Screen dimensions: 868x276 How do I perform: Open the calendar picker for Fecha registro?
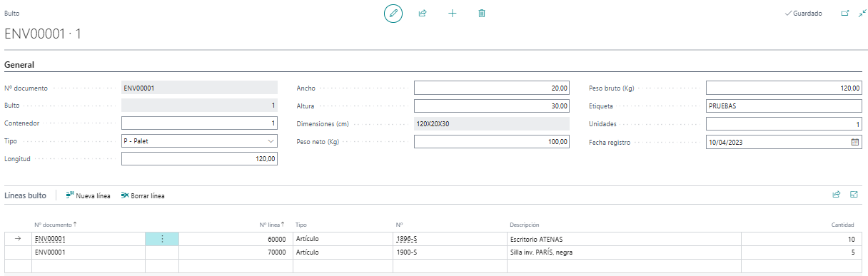pyautogui.click(x=855, y=142)
